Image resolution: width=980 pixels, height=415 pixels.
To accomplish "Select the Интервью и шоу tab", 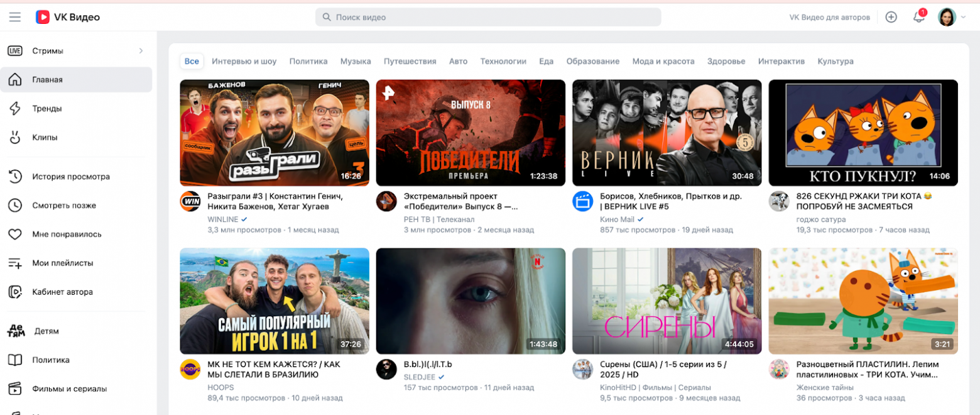I will tap(244, 61).
